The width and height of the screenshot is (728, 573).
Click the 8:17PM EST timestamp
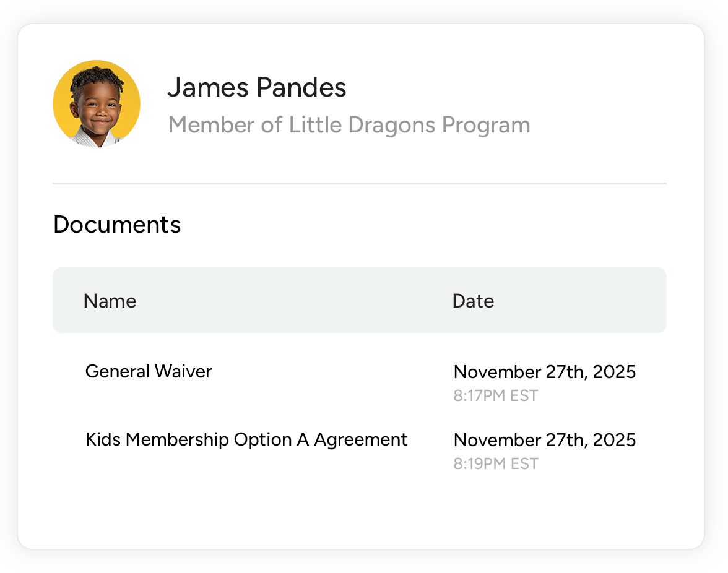495,395
